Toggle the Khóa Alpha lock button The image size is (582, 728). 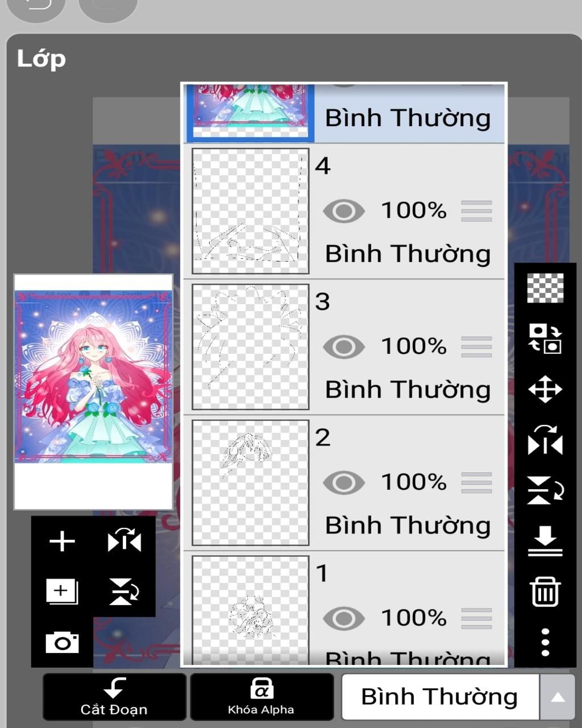click(x=261, y=697)
